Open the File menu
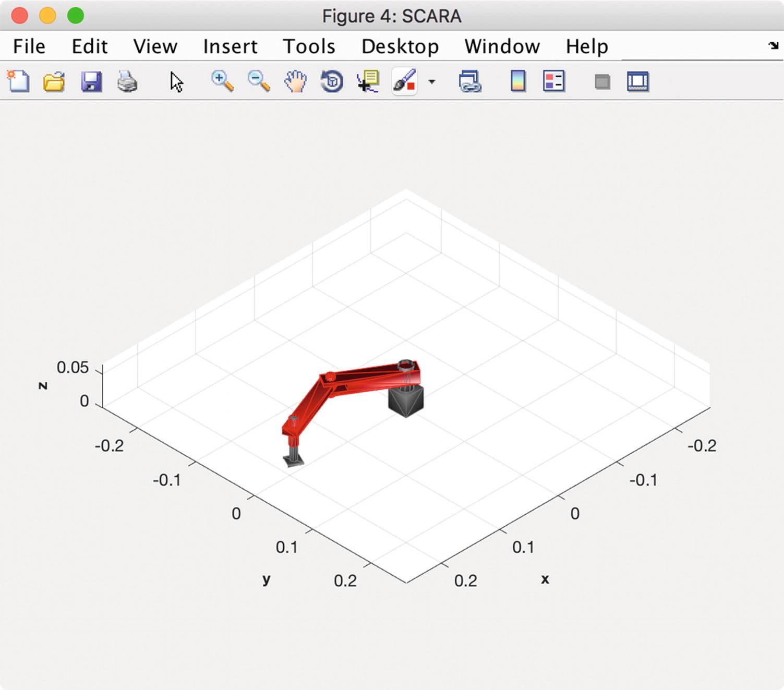 pyautogui.click(x=29, y=46)
